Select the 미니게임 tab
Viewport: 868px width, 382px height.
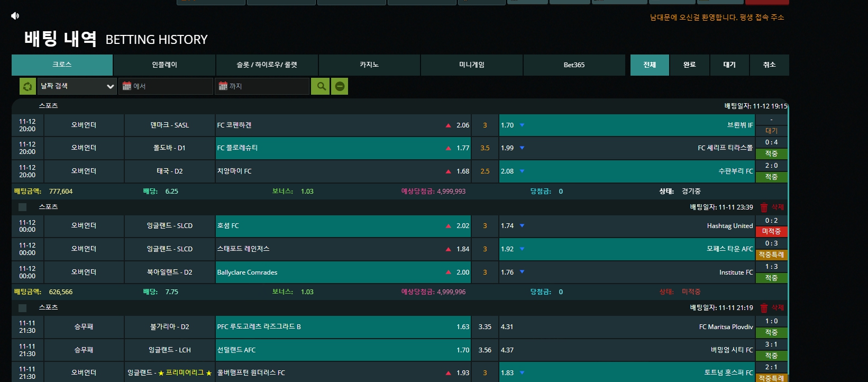pyautogui.click(x=472, y=65)
